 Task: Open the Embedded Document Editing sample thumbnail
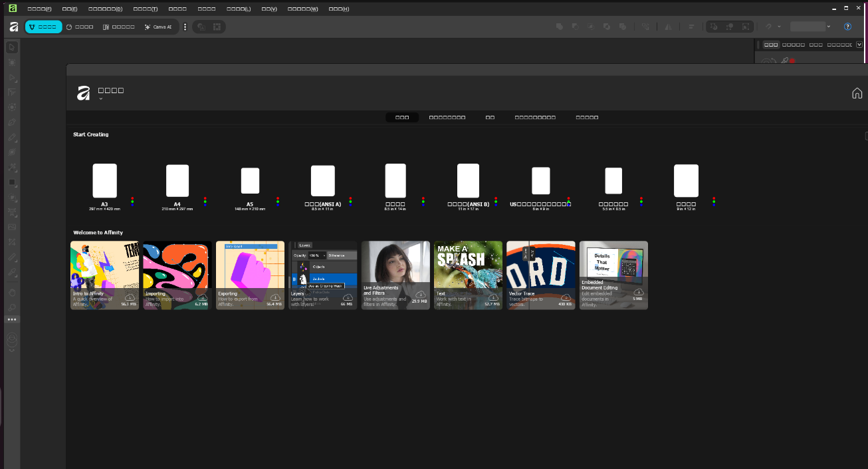point(613,275)
